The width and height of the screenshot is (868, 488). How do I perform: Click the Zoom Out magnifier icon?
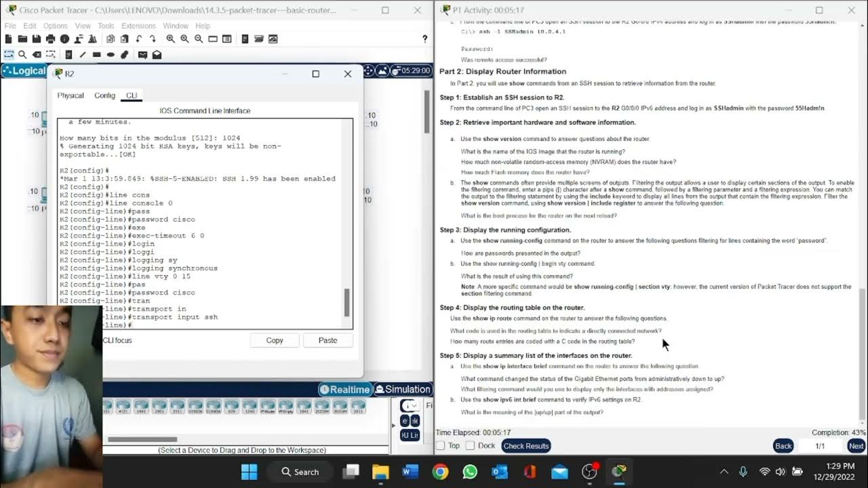199,39
